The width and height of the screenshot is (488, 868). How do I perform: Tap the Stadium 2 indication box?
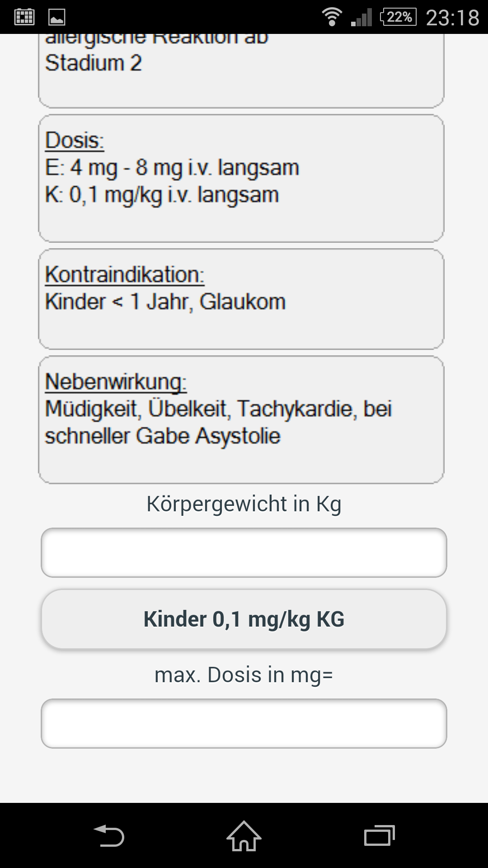(241, 70)
